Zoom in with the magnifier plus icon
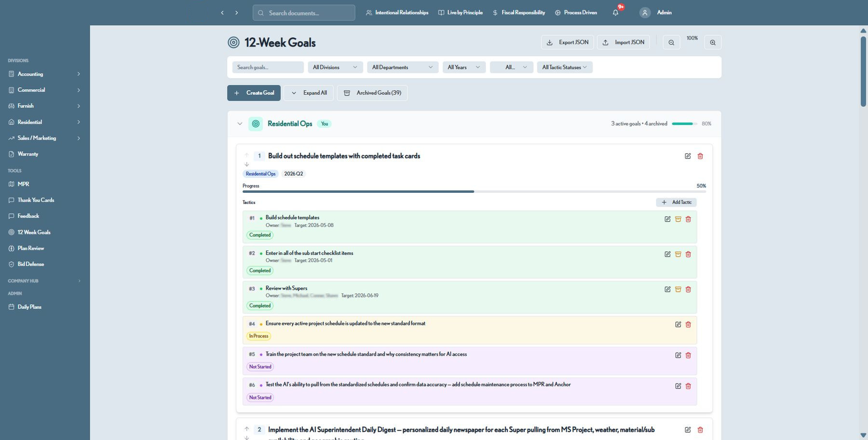 pyautogui.click(x=713, y=42)
